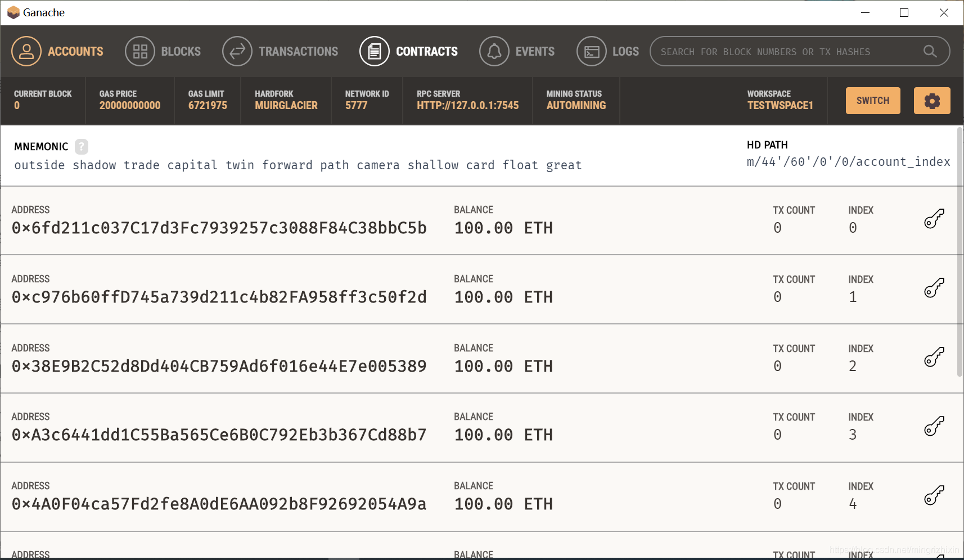The width and height of the screenshot is (964, 560).
Task: Maximize the Ganache window
Action: [904, 12]
